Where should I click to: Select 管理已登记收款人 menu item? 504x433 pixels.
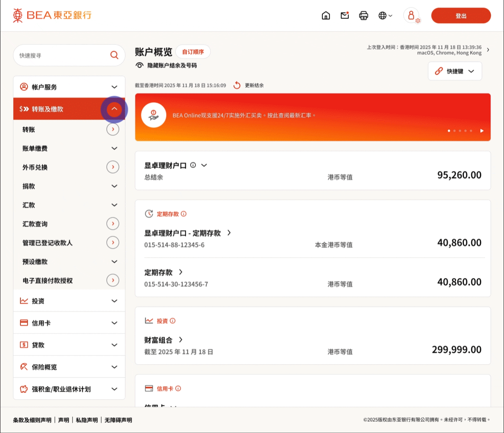pos(47,243)
